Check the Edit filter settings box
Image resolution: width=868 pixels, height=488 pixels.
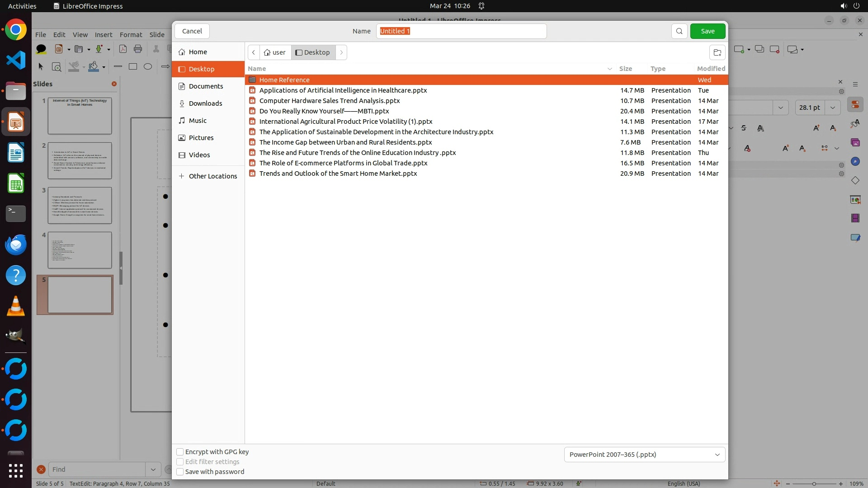click(180, 462)
